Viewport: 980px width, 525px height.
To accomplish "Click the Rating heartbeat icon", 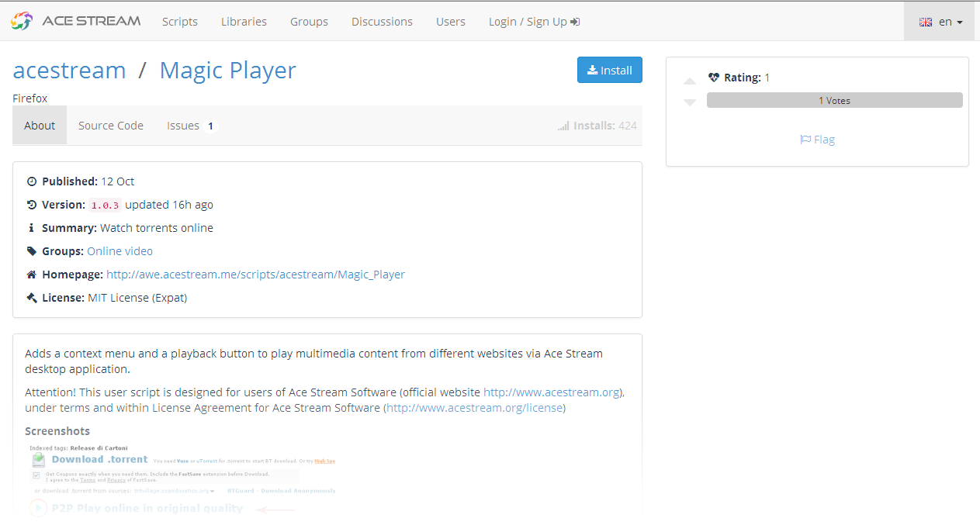I will pyautogui.click(x=714, y=78).
